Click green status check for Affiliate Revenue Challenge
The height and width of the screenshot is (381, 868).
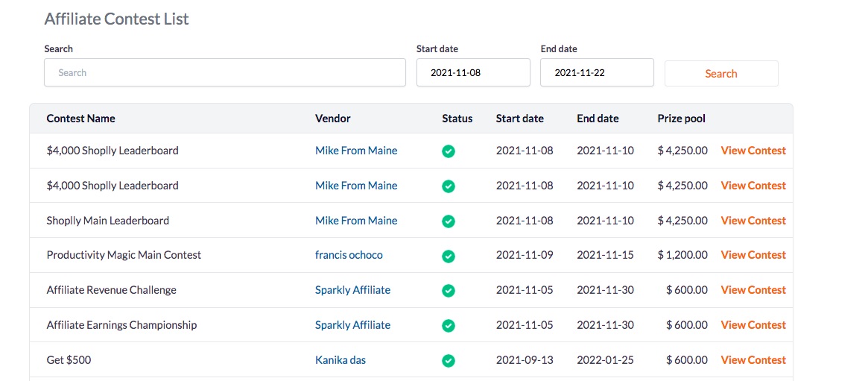click(x=449, y=291)
